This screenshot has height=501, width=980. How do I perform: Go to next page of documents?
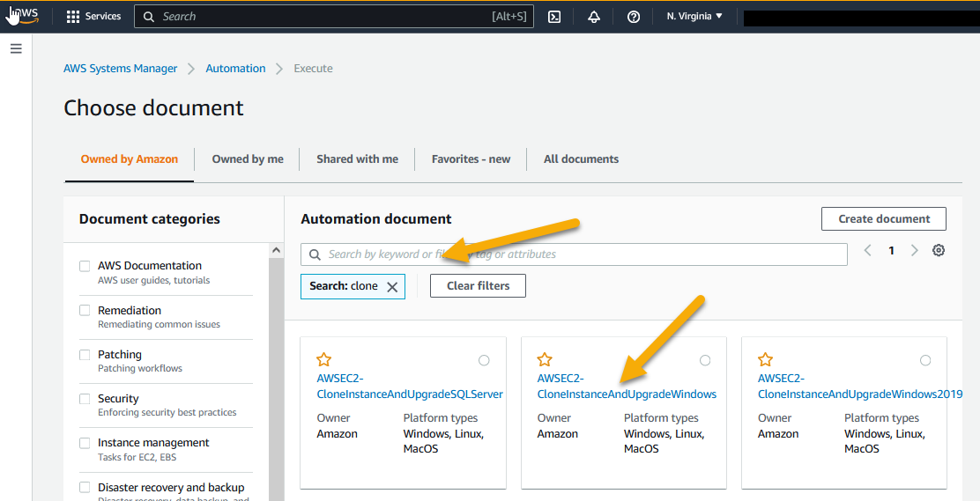tap(915, 250)
